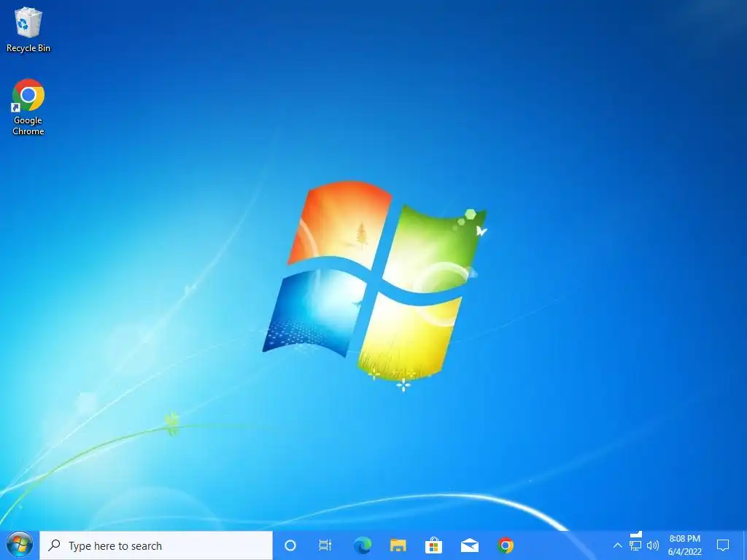The height and width of the screenshot is (560, 747).
Task: Launch Microsoft Edge from the taskbar
Action: (362, 545)
